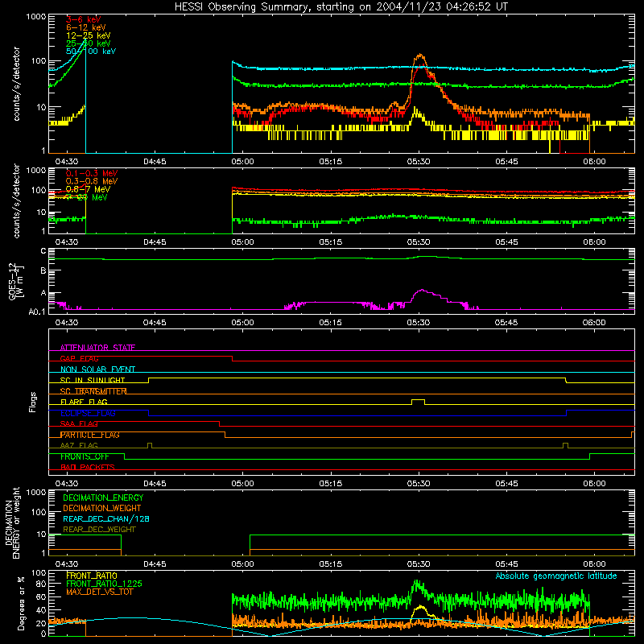Click the FLARE_FLAG label
644x644 pixels.
coord(84,402)
